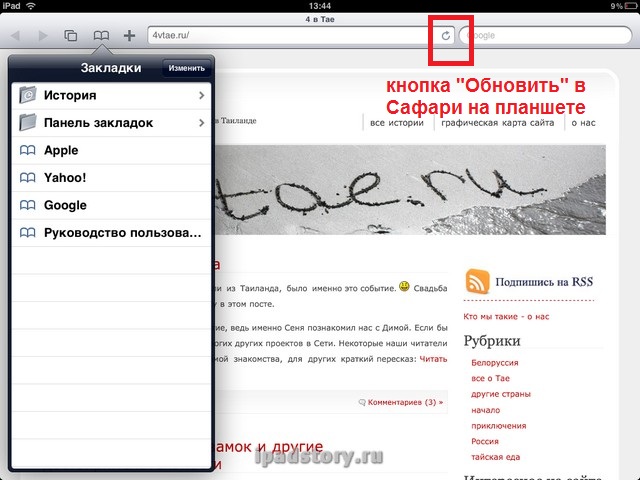Tap the Back navigation arrow
The width and height of the screenshot is (640, 480).
pyautogui.click(x=16, y=36)
